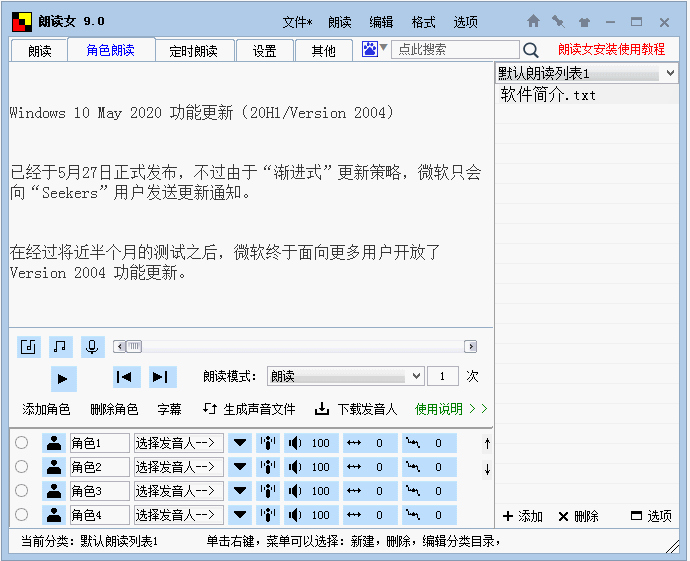The width and height of the screenshot is (690, 561).
Task: Open voice dropdown arrow for 角色1
Action: tap(240, 443)
